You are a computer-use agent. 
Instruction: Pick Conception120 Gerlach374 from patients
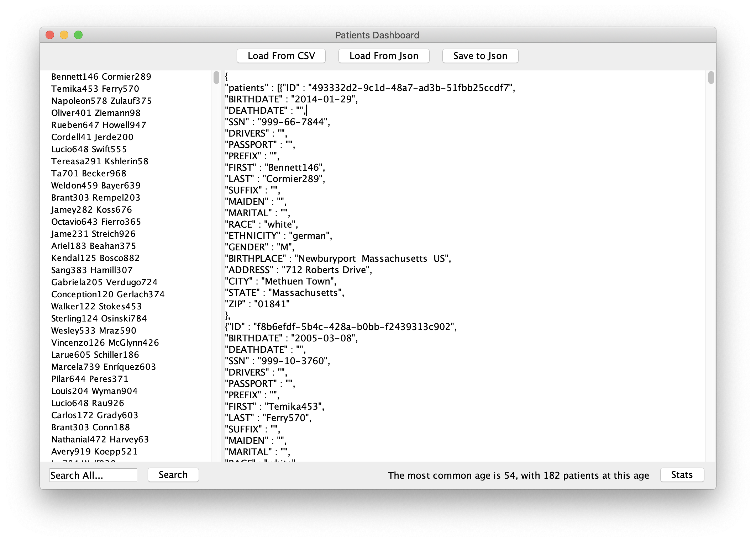pos(108,294)
